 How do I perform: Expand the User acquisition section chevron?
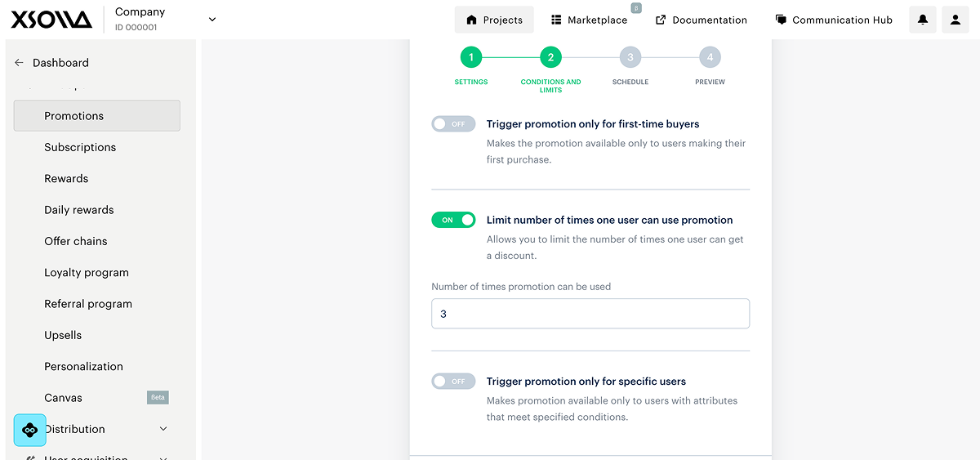(x=163, y=458)
